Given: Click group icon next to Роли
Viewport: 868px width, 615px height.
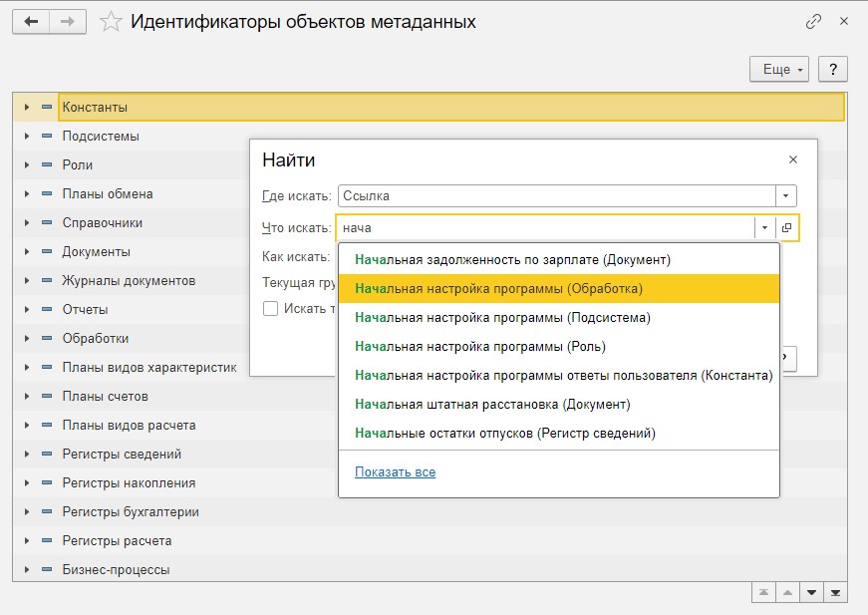Looking at the screenshot, I should coord(47,164).
